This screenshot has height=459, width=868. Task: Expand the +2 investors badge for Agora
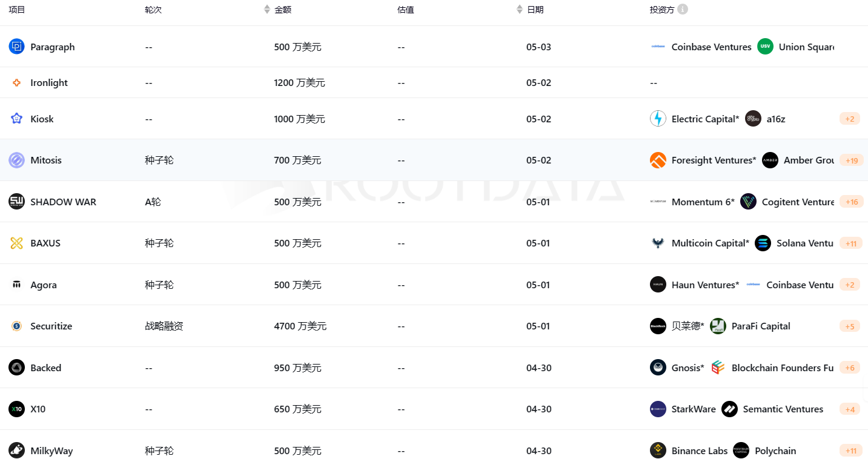point(849,285)
